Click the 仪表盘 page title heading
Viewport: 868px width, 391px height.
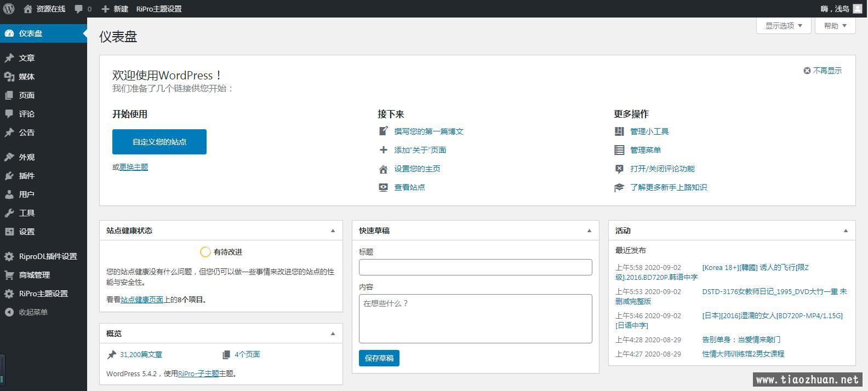[118, 37]
